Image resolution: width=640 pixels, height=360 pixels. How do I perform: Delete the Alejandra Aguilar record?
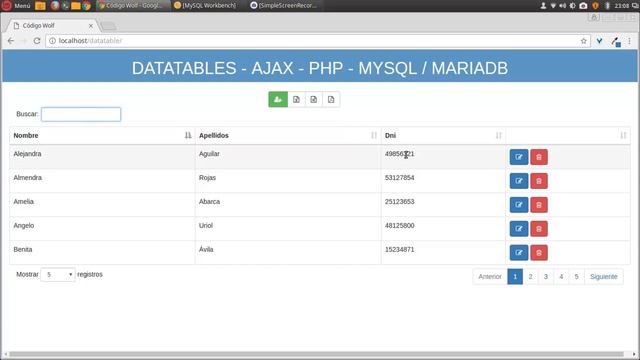pyautogui.click(x=539, y=157)
